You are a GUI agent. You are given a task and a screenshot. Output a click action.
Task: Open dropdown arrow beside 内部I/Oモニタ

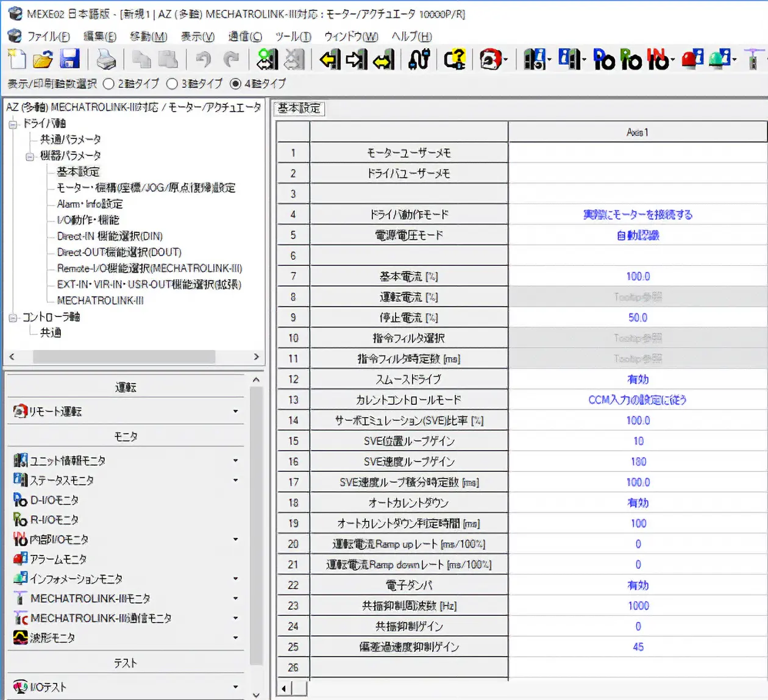click(x=235, y=540)
